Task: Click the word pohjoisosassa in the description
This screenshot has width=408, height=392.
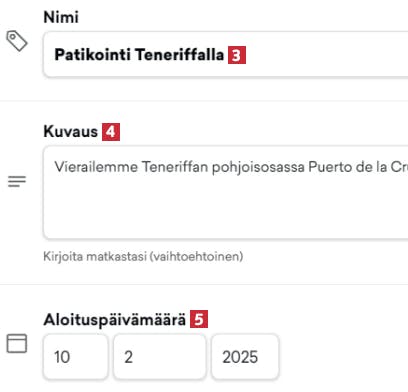Action: [258, 167]
